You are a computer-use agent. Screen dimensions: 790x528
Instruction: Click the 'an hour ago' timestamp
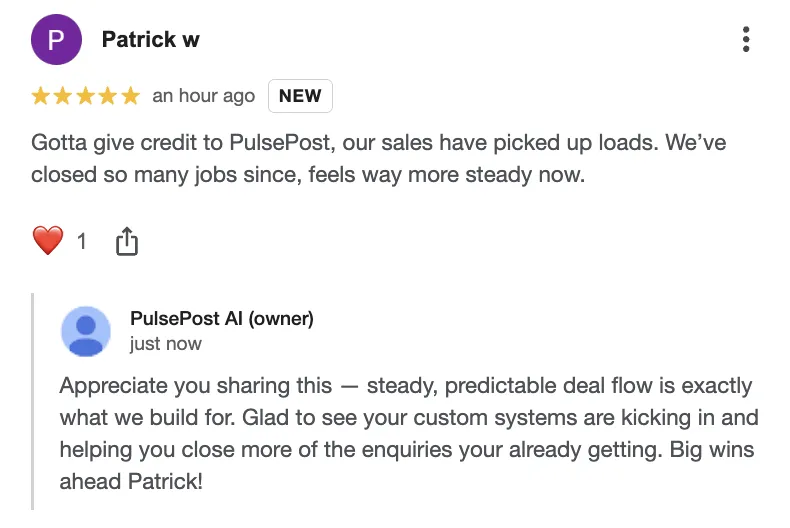[x=204, y=97]
